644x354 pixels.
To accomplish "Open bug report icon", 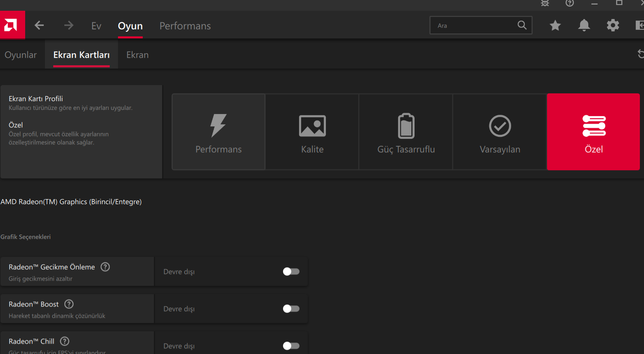I will 545,3.
